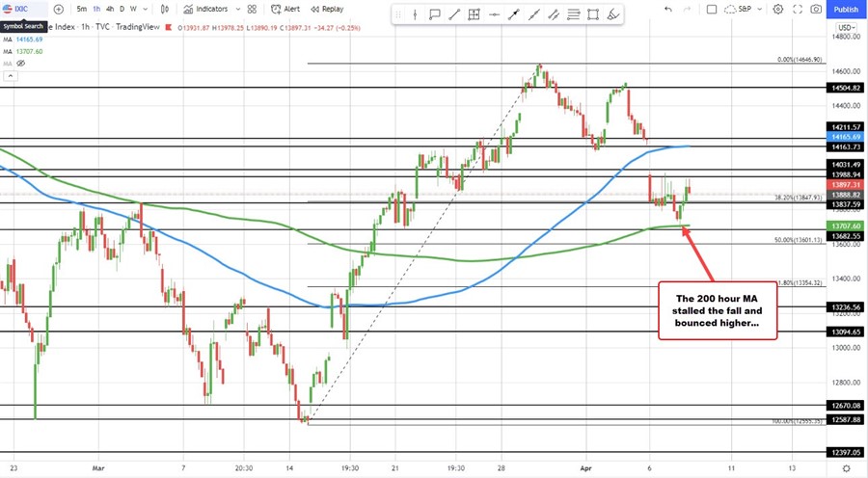Viewport: 868px width, 478px height.
Task: Open the USD currency dropdown
Action: 846,27
